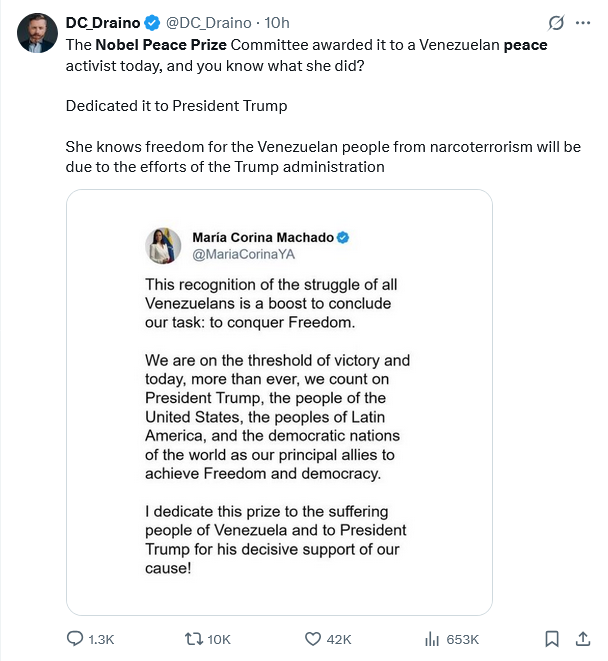Open DC_Draino's profile picture

click(36, 32)
